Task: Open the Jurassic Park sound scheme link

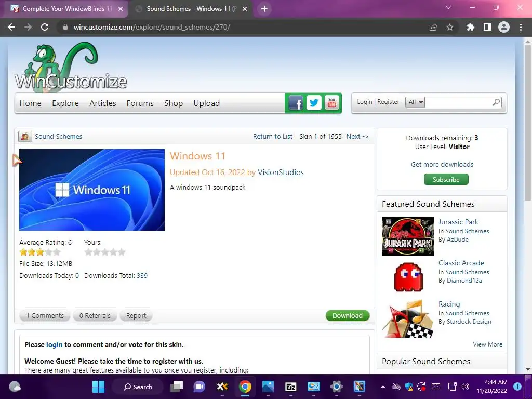Action: point(458,222)
